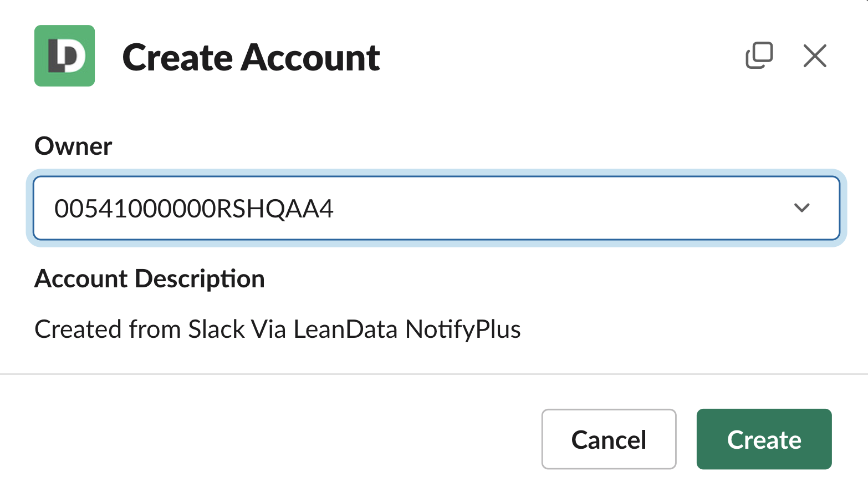
Task: Click the down arrow in the Owner field
Action: (x=801, y=208)
